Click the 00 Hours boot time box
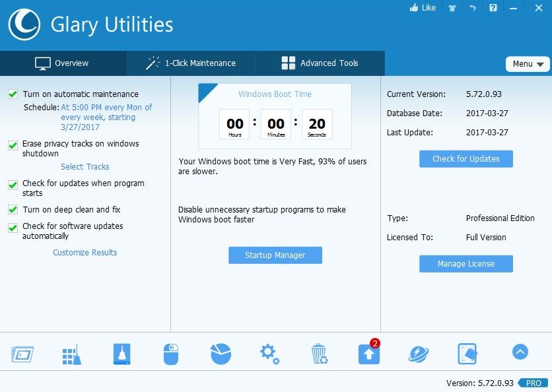552x392 pixels. click(234, 124)
